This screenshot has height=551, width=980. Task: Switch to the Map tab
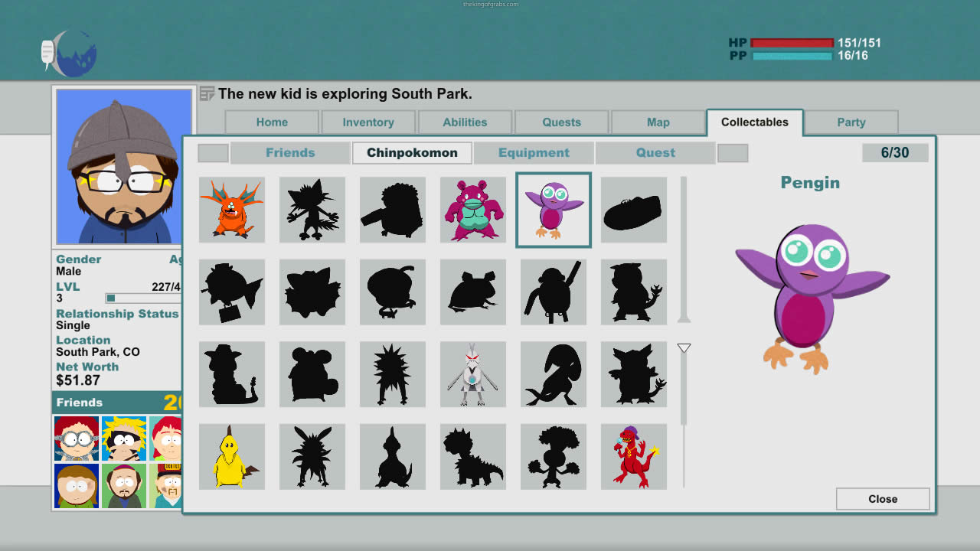658,122
